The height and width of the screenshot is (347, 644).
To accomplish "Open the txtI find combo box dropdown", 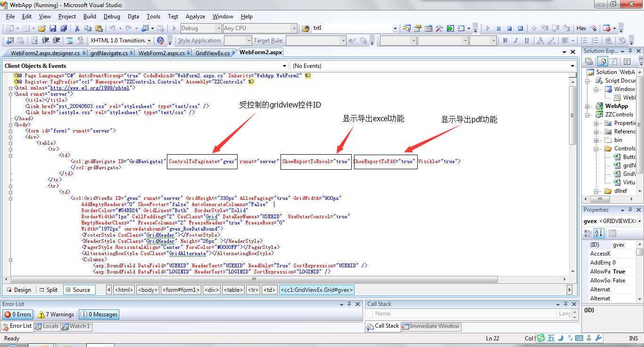I will coord(395,28).
